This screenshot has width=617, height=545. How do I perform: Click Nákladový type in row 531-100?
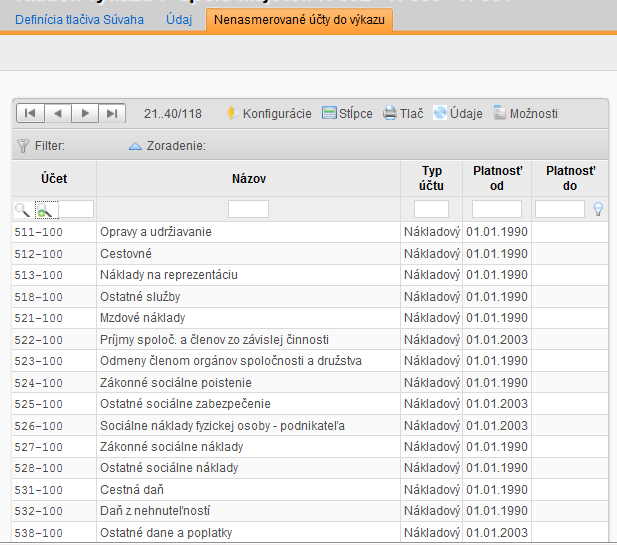(432, 490)
